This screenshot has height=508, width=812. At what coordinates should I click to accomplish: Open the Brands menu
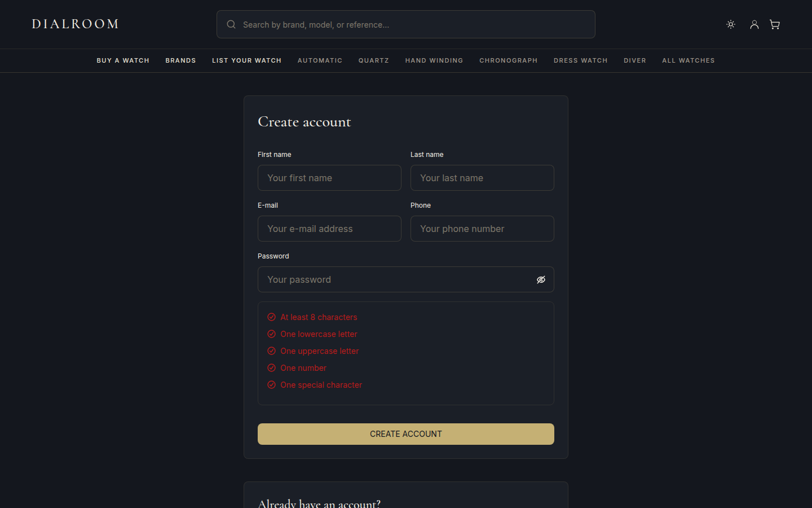[x=180, y=60]
